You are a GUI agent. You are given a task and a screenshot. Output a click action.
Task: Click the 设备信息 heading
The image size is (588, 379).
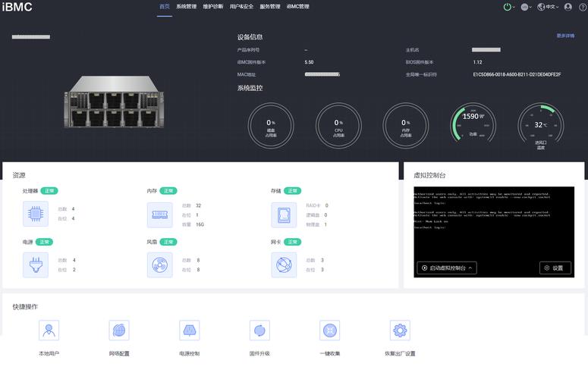(x=250, y=37)
